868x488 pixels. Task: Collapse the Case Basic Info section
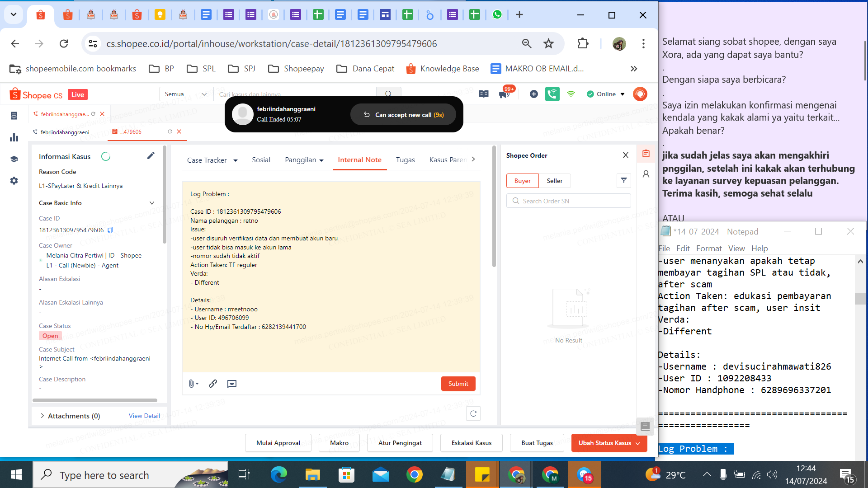point(151,203)
